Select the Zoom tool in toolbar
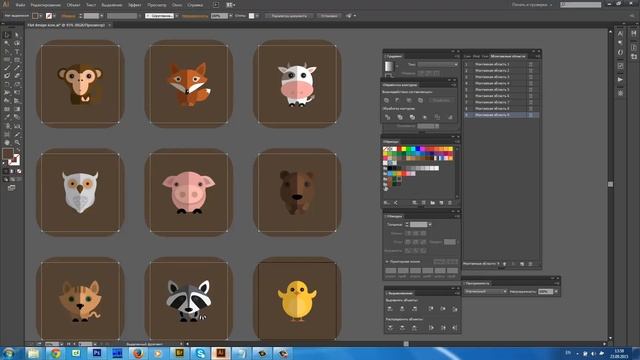640x360 pixels. click(17, 142)
